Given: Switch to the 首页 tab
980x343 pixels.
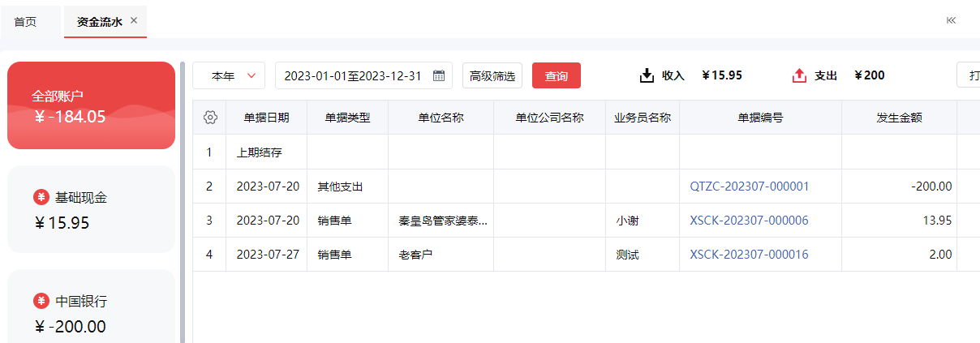Looking at the screenshot, I should (25, 22).
